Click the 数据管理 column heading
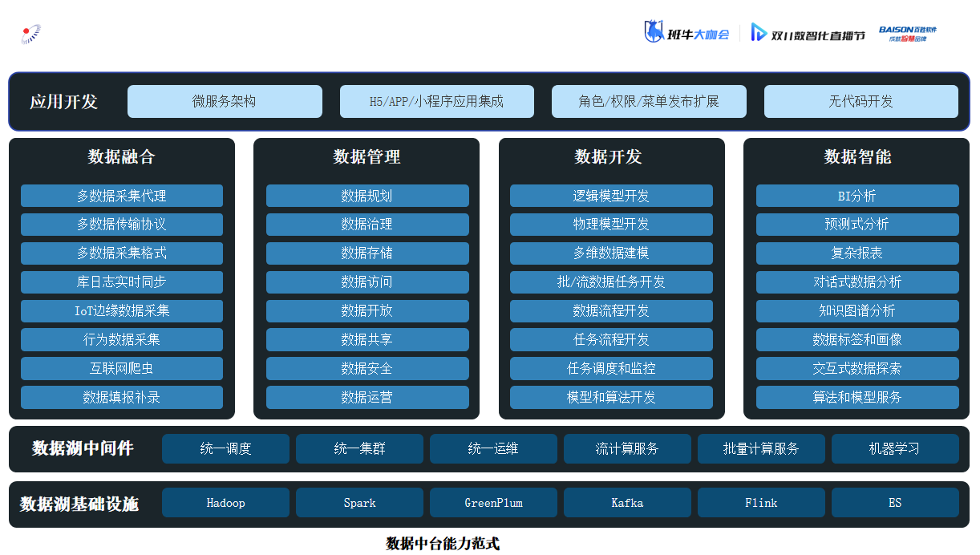The image size is (980, 555). pyautogui.click(x=366, y=157)
